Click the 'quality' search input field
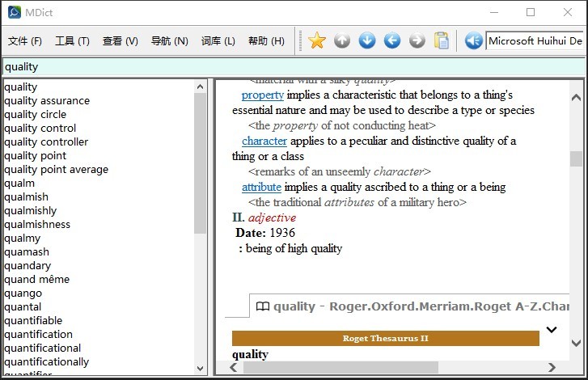This screenshot has width=588, height=380. (291, 67)
